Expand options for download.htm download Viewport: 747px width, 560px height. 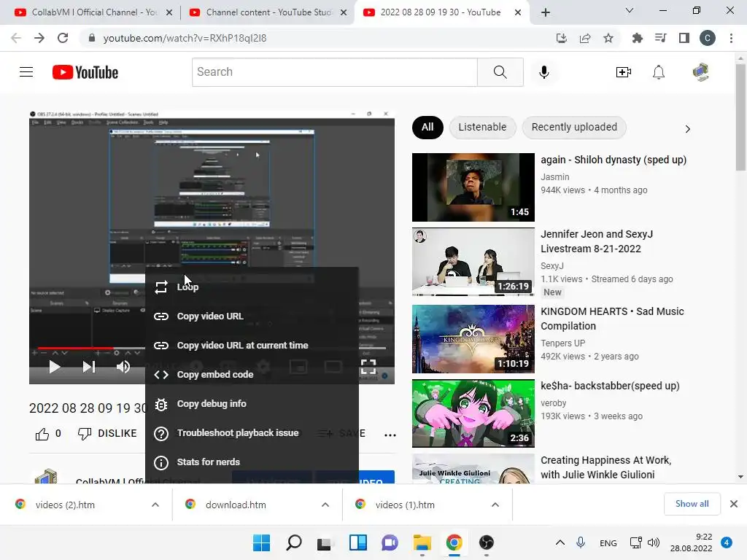pos(325,505)
